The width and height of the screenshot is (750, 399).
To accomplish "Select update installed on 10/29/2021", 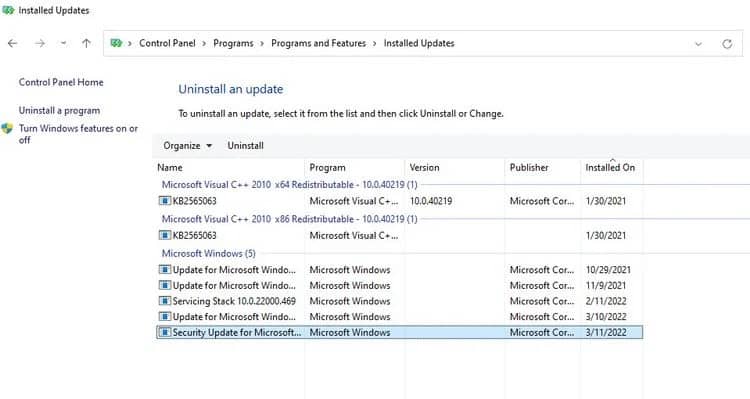I will [399, 270].
